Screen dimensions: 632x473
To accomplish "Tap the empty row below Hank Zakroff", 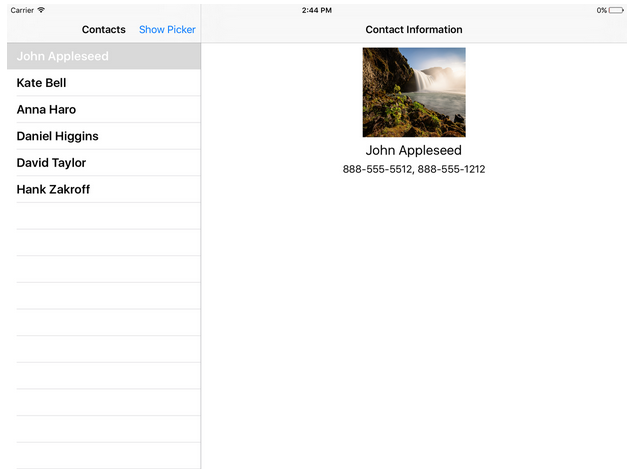I will point(100,216).
